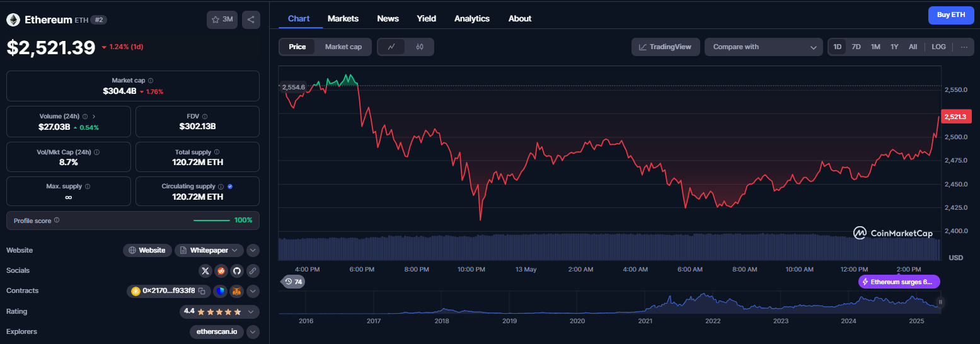Click the $2,521.39 price text
Image resolution: width=980 pixels, height=344 pixels.
[51, 47]
